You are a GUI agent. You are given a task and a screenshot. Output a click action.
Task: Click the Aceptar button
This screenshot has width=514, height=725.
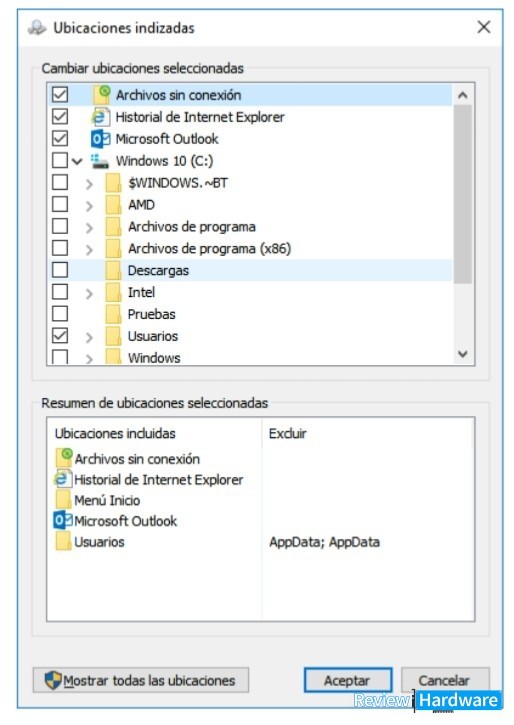click(x=348, y=680)
